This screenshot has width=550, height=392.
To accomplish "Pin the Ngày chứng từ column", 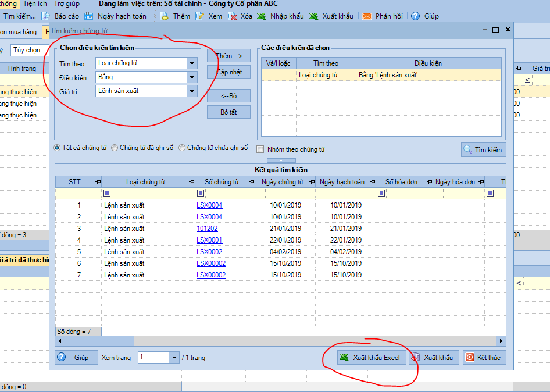I will click(312, 182).
